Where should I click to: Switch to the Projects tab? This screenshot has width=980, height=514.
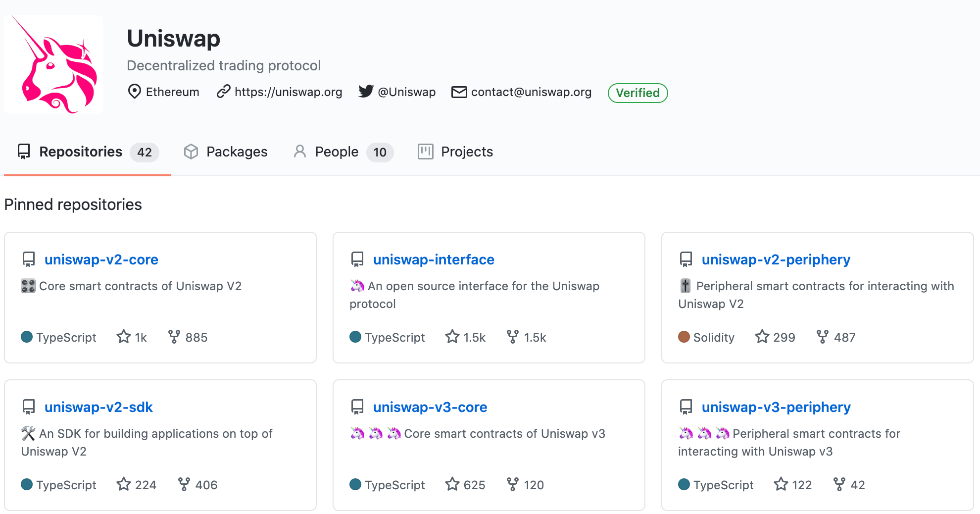[x=455, y=152]
